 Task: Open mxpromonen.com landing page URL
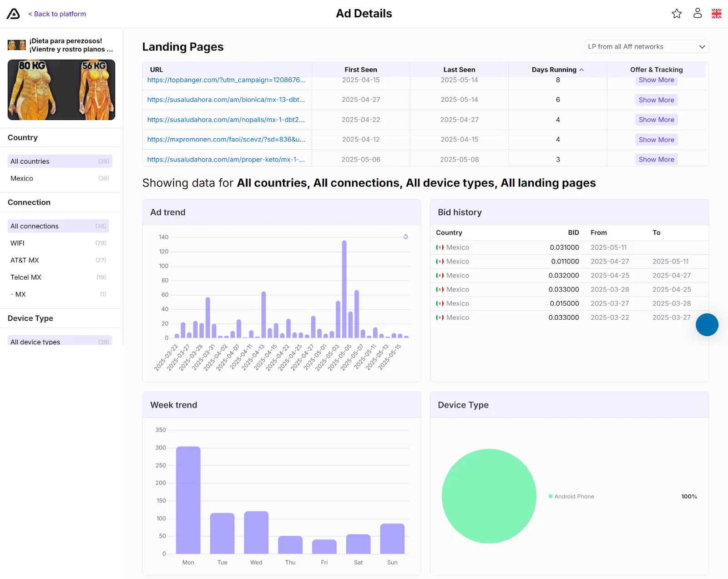[x=226, y=140]
